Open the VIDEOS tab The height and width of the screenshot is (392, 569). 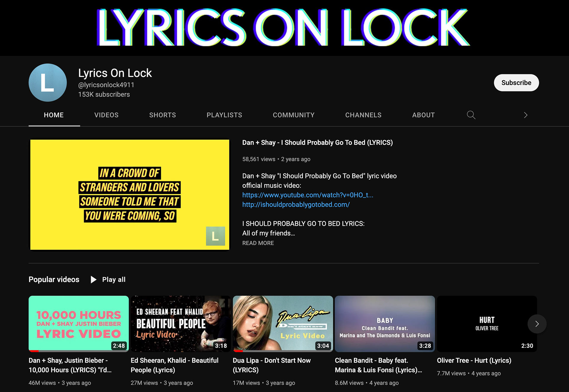point(106,115)
